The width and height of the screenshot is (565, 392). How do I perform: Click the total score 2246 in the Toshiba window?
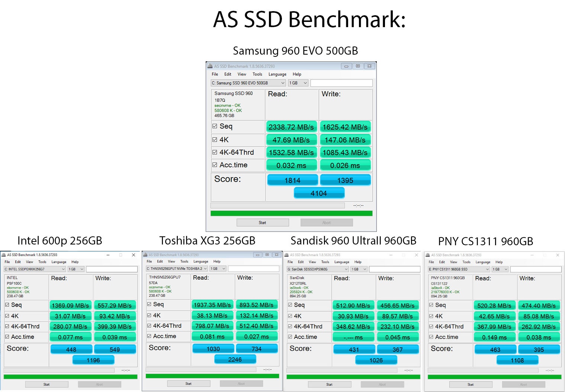[235, 359]
